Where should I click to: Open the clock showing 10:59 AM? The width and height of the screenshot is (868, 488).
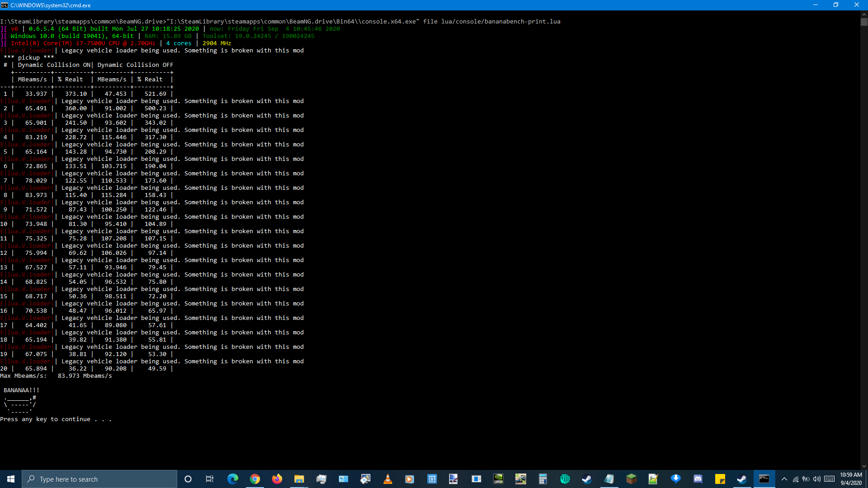tap(851, 479)
